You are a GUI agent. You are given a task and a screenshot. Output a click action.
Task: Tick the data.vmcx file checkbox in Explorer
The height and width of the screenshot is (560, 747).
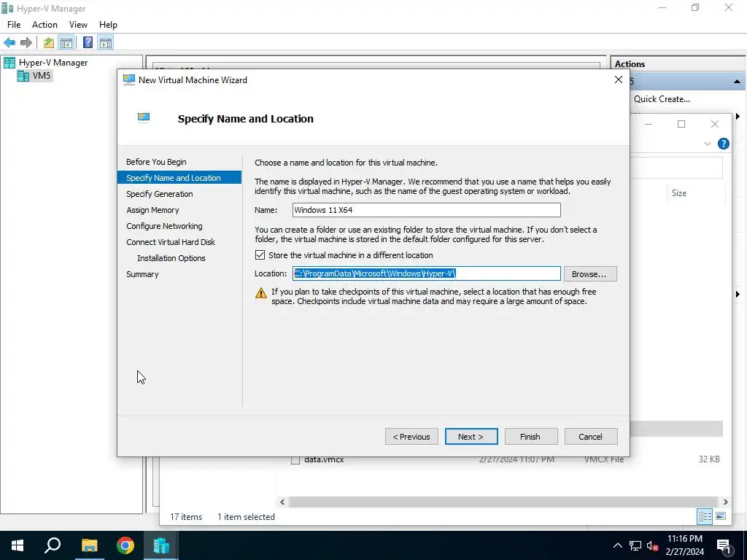(x=295, y=460)
